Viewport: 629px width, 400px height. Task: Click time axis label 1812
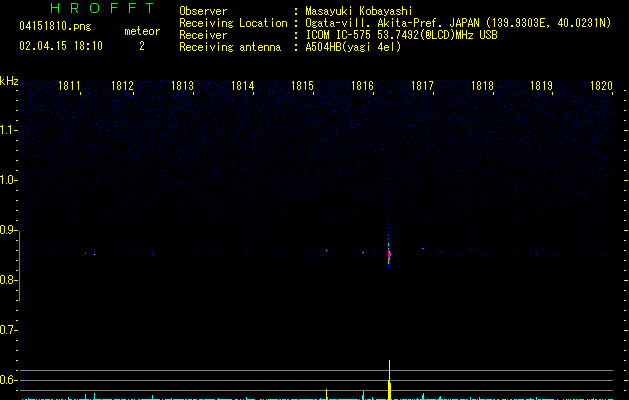[122, 86]
